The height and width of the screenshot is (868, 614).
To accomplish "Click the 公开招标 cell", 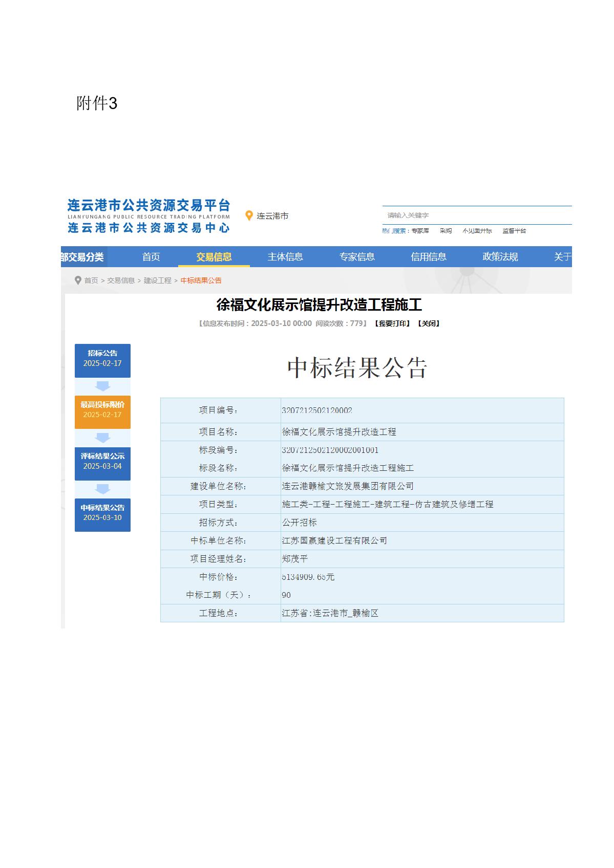I will coord(300,523).
